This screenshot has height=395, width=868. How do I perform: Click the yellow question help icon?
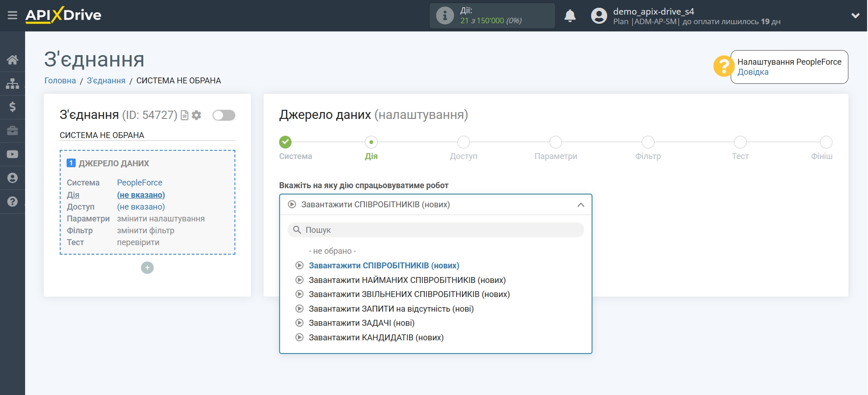pos(724,66)
